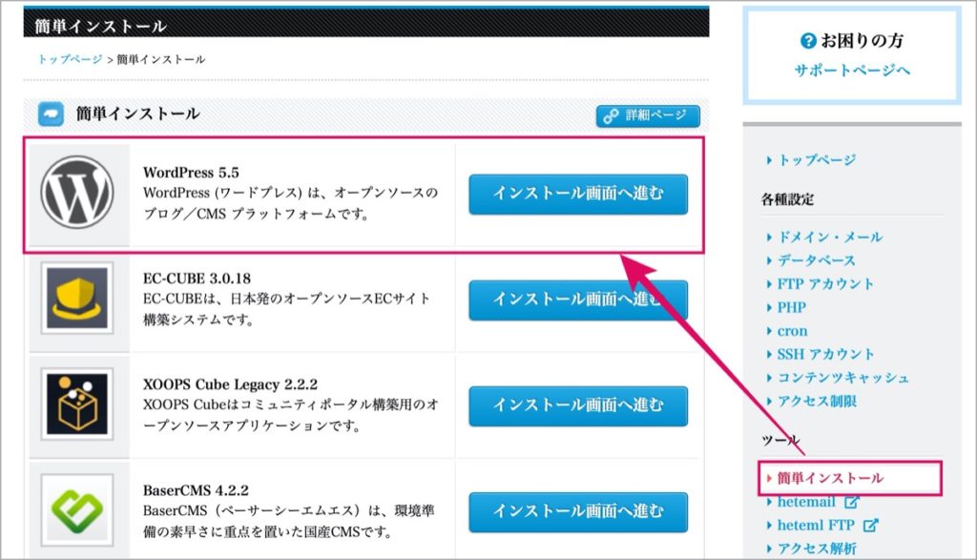This screenshot has height=560, width=977.
Task: Click the お困りの方 heading
Action: pos(862,41)
